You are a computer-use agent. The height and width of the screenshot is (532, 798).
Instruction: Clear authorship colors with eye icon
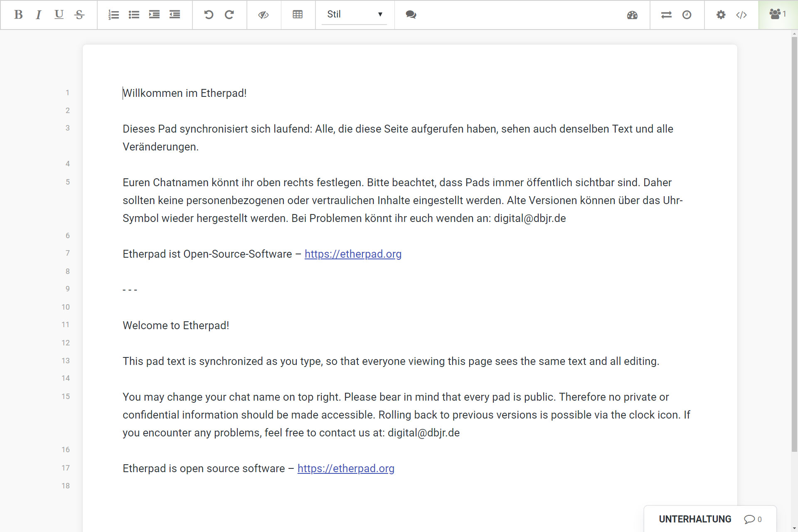[x=264, y=15]
